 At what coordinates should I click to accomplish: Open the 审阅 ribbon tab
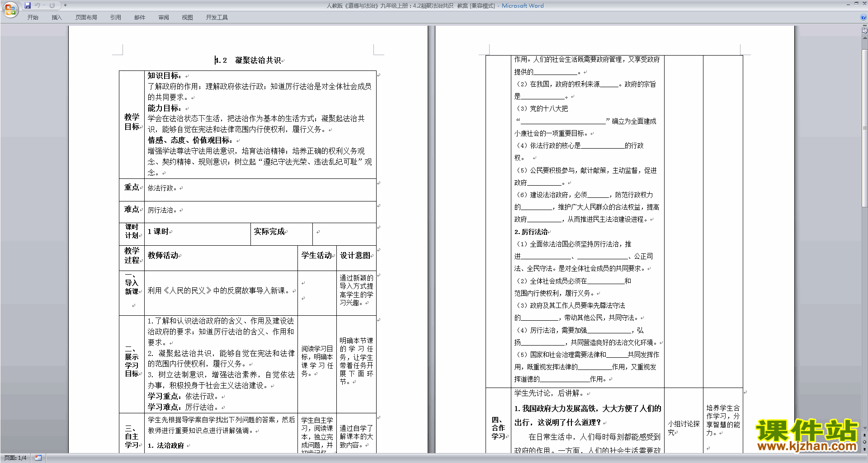pos(164,18)
